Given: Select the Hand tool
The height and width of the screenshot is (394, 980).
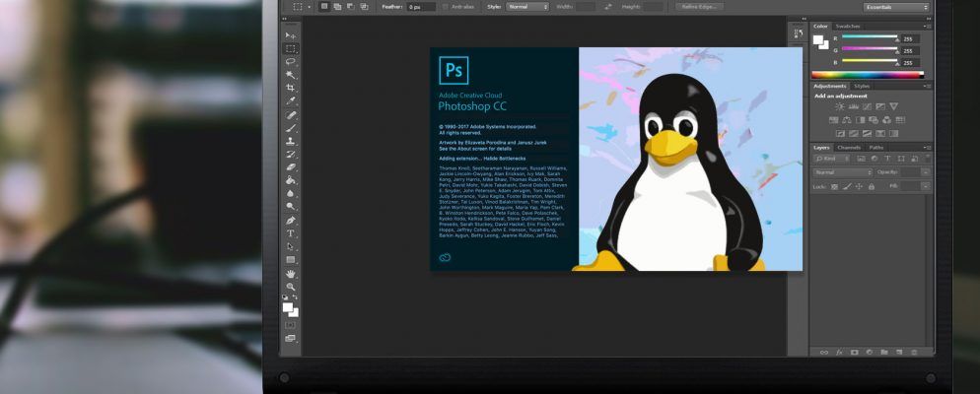Looking at the screenshot, I should [291, 274].
